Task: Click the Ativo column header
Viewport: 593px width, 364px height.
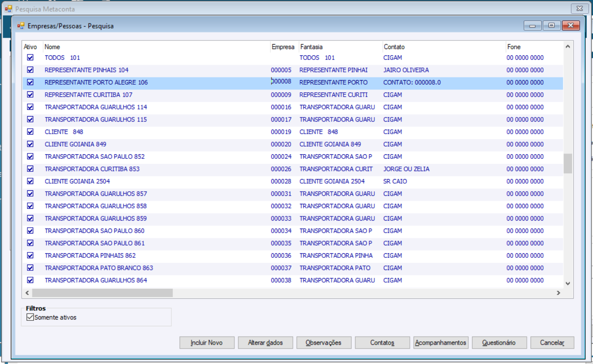Action: point(32,47)
